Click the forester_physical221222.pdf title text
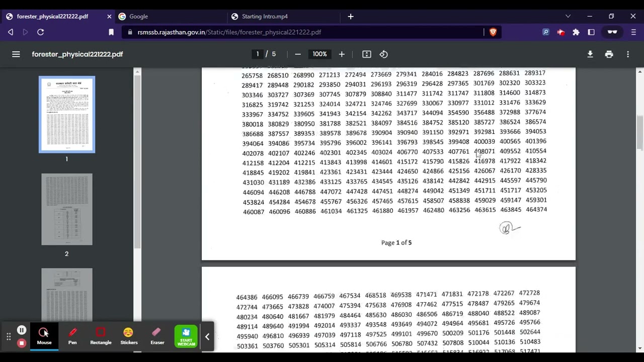 click(77, 54)
